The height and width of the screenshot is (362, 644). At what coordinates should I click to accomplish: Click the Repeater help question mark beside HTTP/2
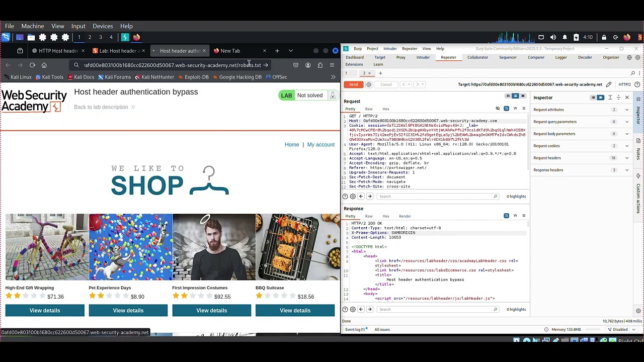click(637, 84)
